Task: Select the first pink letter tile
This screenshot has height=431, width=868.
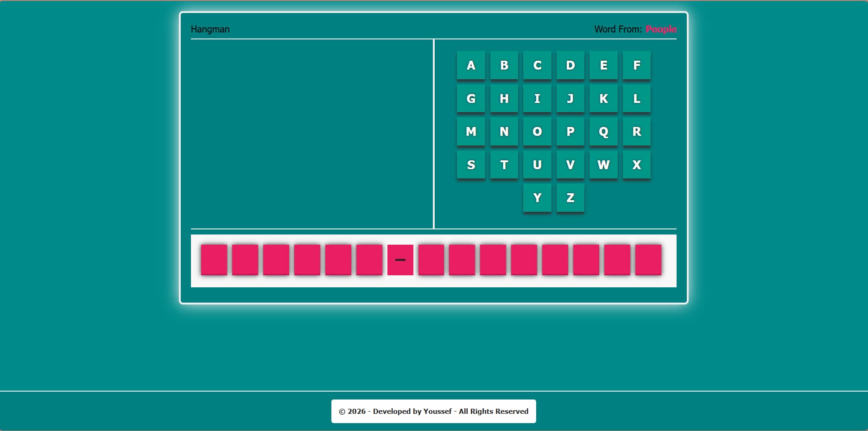Action: coord(214,260)
